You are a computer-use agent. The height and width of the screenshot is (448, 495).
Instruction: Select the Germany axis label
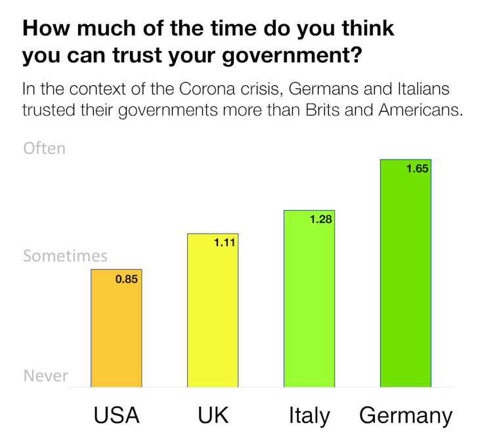coord(406,416)
